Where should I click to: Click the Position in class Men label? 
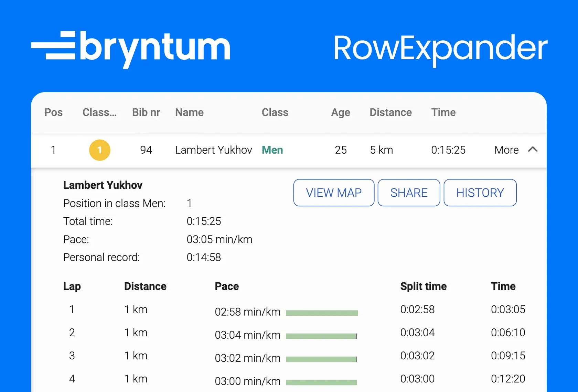pos(114,203)
